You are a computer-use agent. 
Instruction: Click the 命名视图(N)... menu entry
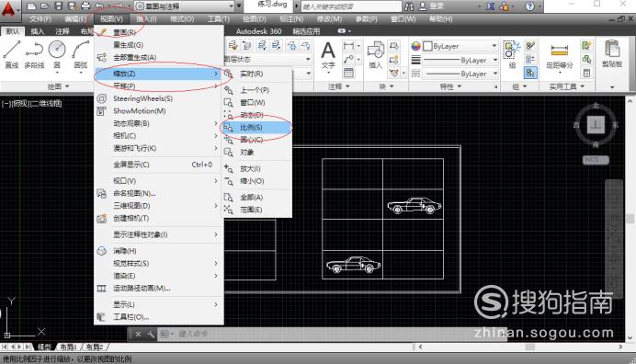click(159, 194)
